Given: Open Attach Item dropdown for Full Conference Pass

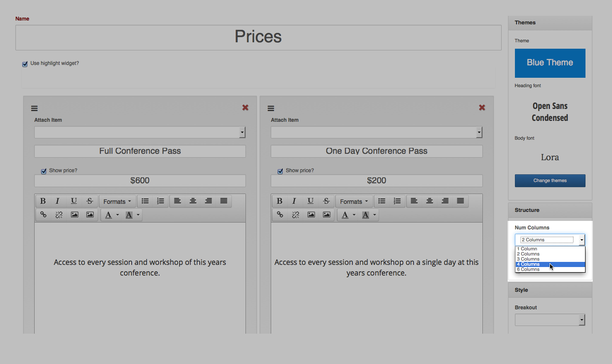Looking at the screenshot, I should tap(140, 132).
